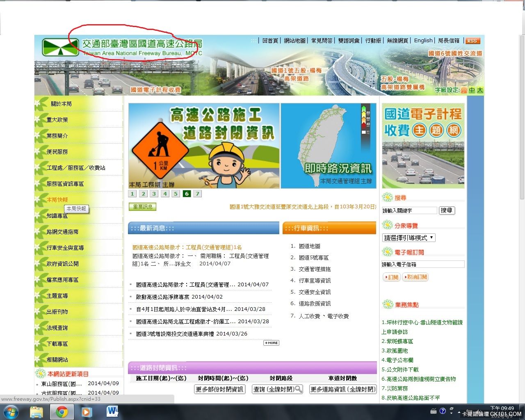525x420 pixels.
Task: Open 常見問答 top navigation link
Action: pos(322,41)
